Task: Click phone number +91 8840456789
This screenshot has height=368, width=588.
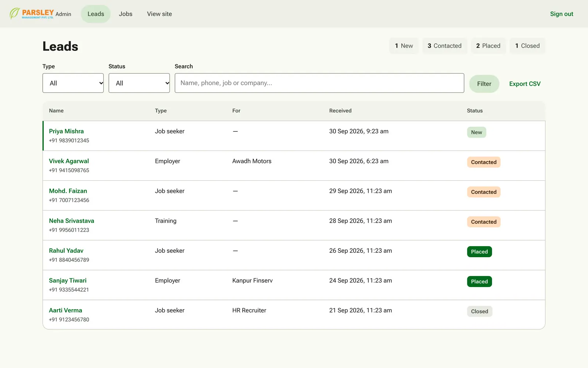Action: [69, 260]
